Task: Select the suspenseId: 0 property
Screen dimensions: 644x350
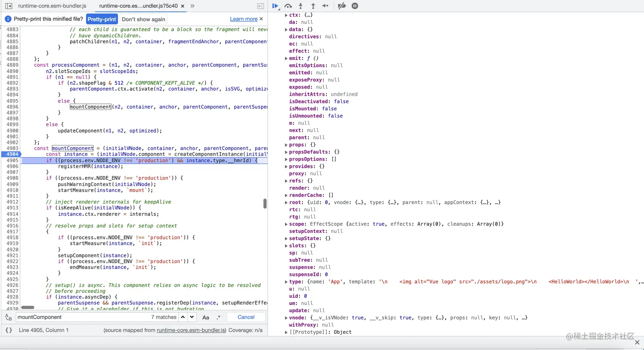Action: [309, 275]
